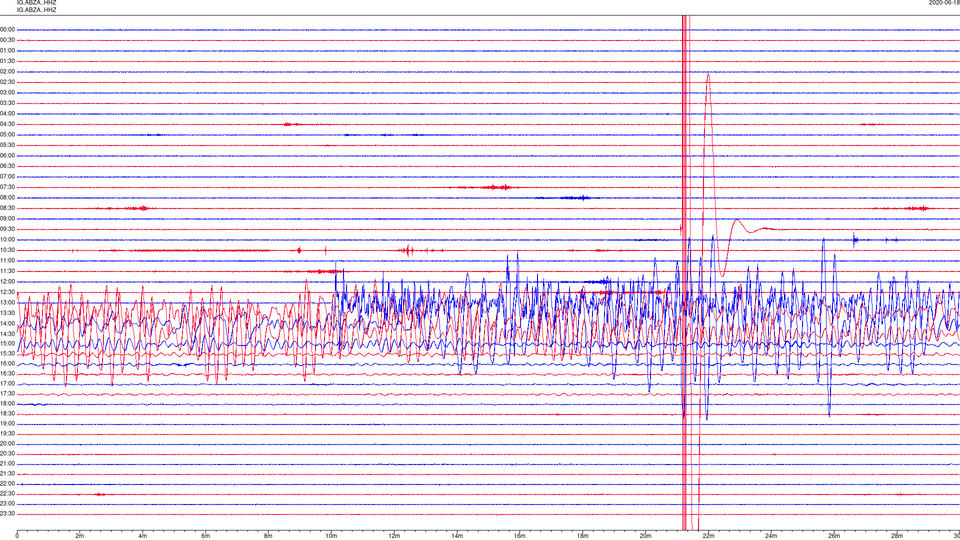960x540 pixels.
Task: Select the 19:00 row label
Action: coord(7,424)
